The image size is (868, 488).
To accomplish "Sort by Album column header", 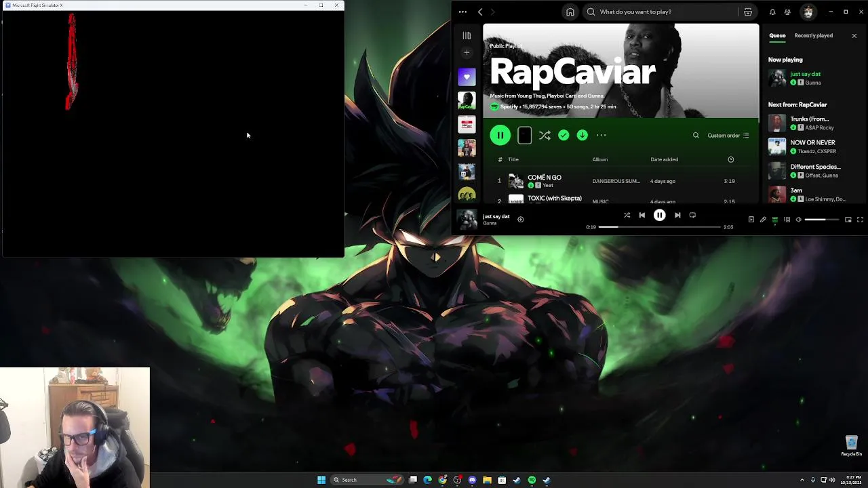I will [600, 159].
